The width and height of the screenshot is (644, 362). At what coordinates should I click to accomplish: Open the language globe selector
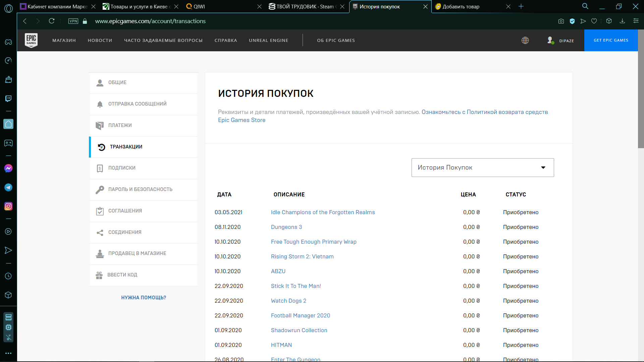[525, 40]
